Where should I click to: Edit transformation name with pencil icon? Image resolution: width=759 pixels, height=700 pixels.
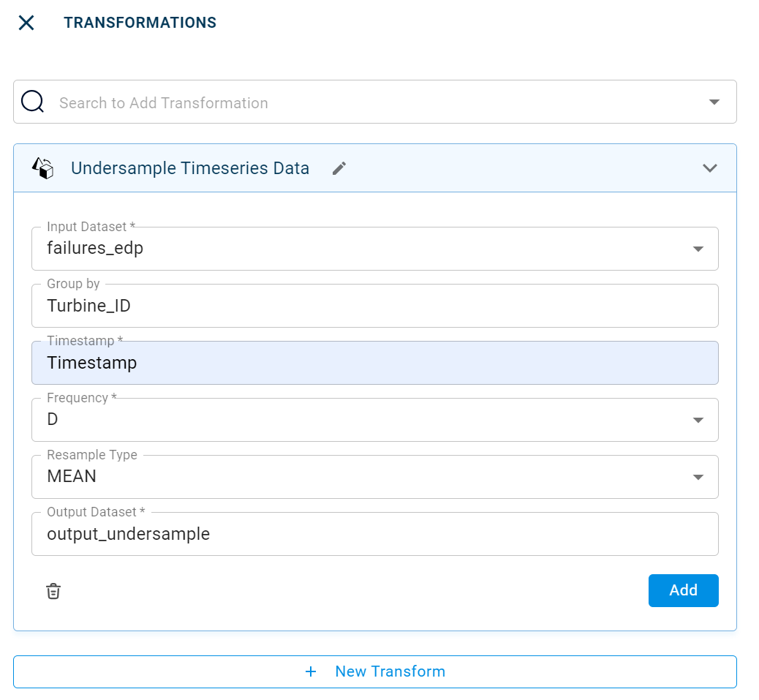coord(339,168)
